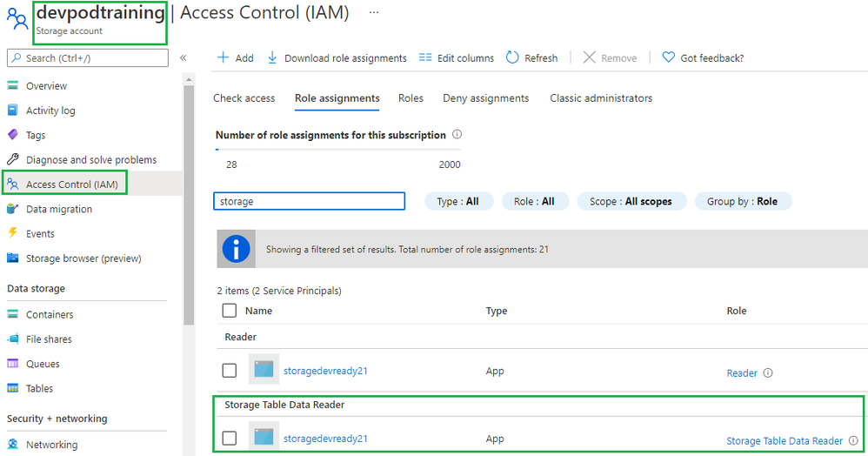The height and width of the screenshot is (456, 868).
Task: Open the Scope : All scopes filter
Action: click(631, 201)
